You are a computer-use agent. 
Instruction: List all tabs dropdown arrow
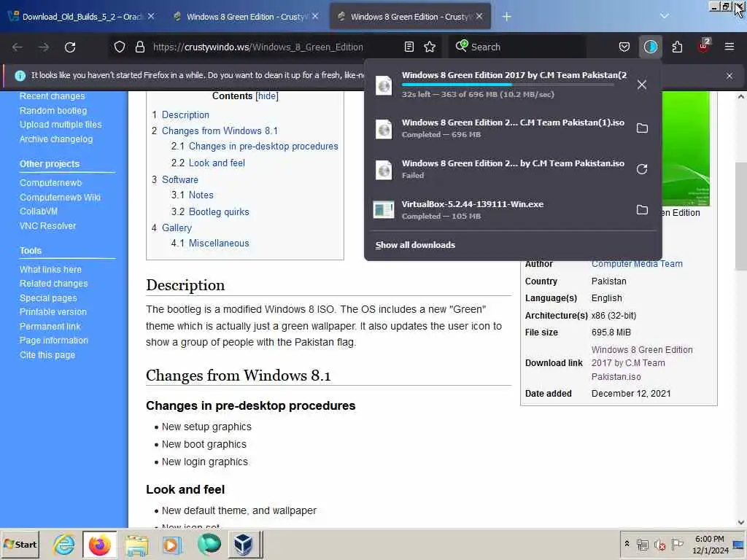click(664, 16)
